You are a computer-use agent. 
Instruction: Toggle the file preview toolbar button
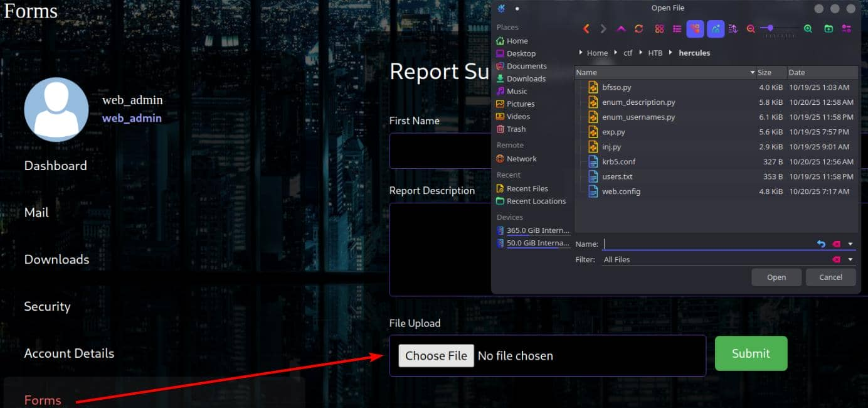coord(716,29)
